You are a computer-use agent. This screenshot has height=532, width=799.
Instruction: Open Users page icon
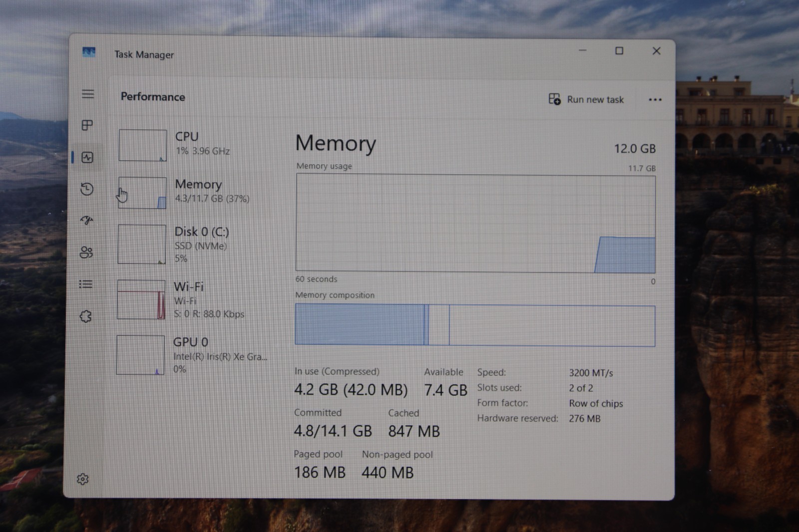tap(86, 252)
